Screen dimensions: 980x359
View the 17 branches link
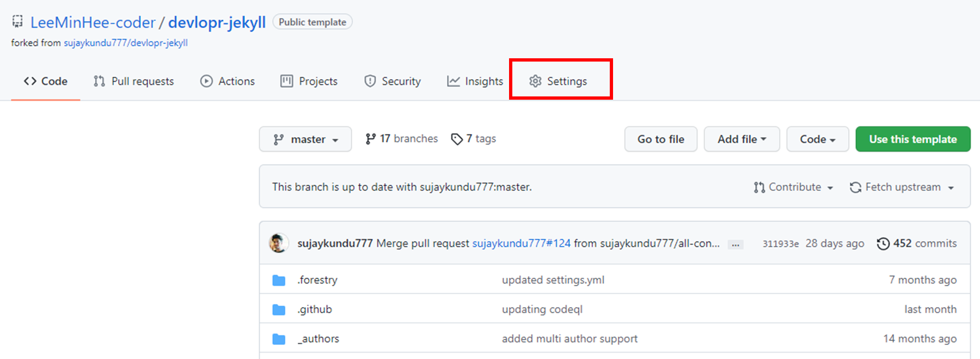tap(402, 139)
